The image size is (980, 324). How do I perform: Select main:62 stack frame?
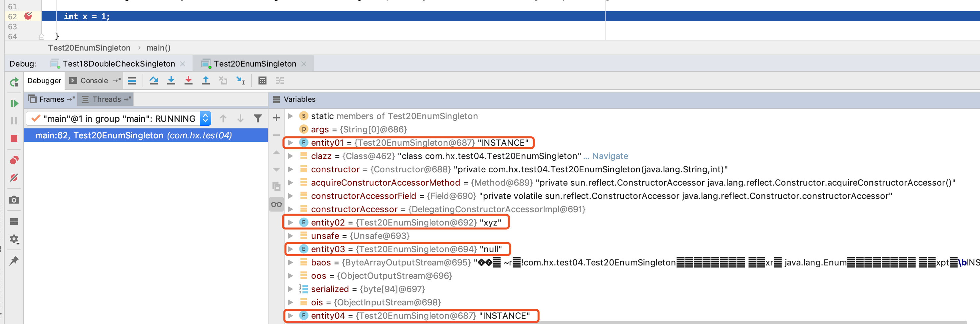pos(146,135)
